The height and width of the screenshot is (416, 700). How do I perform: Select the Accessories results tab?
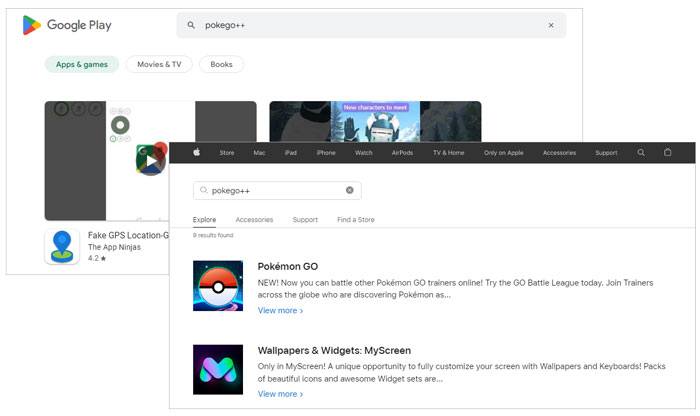[x=254, y=220]
